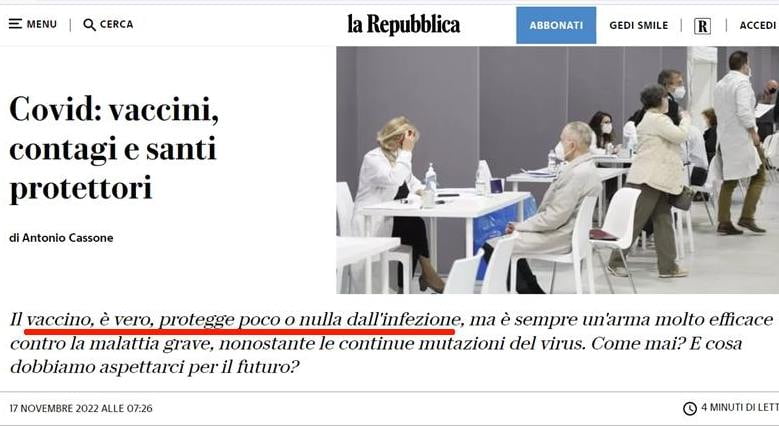
Task: Open the GEDI SMILE link
Action: coord(638,25)
